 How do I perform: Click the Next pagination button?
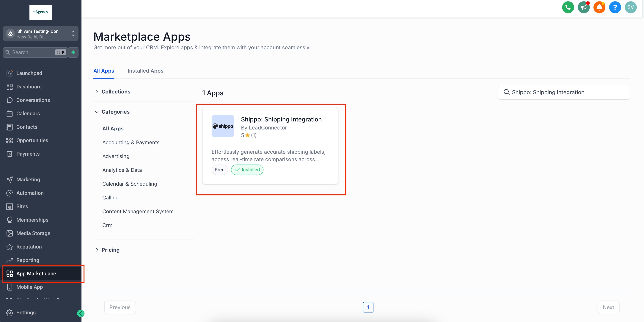tap(608, 307)
